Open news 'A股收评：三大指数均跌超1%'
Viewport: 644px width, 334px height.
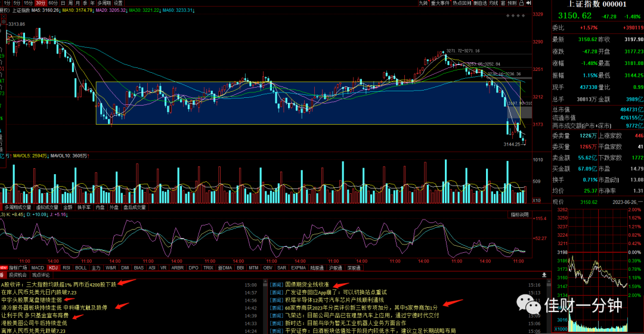coord(58,284)
